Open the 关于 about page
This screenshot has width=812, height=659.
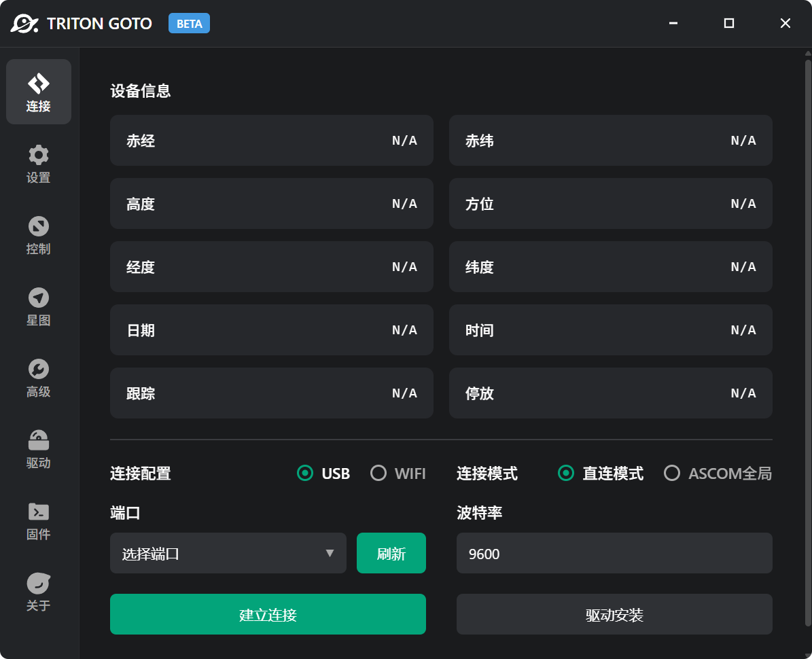pyautogui.click(x=39, y=592)
